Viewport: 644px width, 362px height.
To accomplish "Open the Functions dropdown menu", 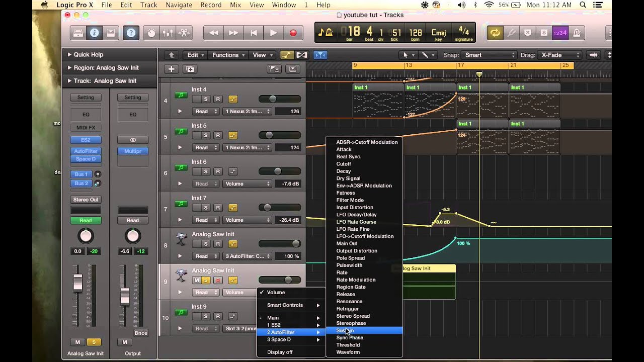I will click(228, 55).
